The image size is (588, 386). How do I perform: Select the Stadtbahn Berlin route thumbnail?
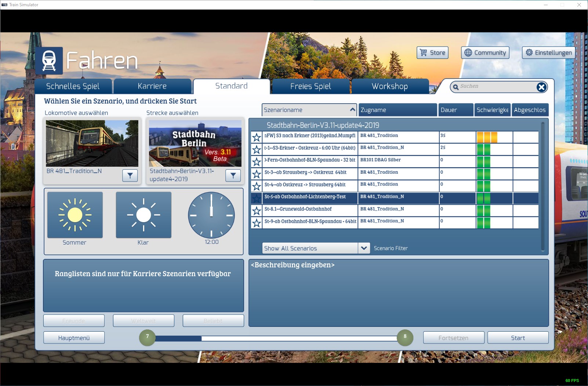[x=195, y=143]
